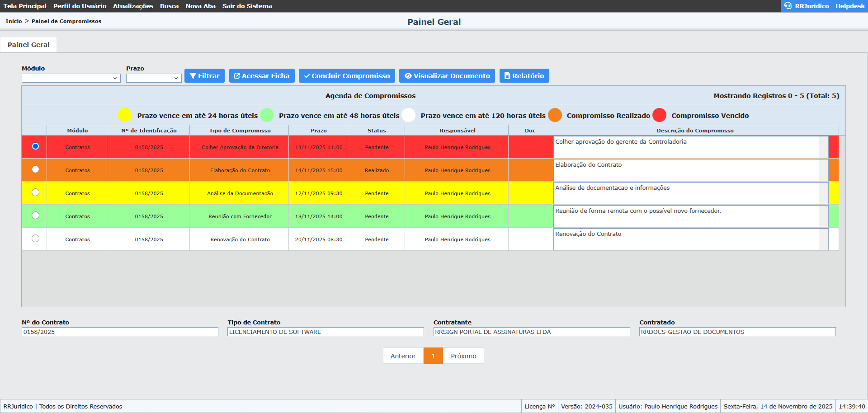
Task: Click the eye icon on Visualizar Documento
Action: coord(408,76)
